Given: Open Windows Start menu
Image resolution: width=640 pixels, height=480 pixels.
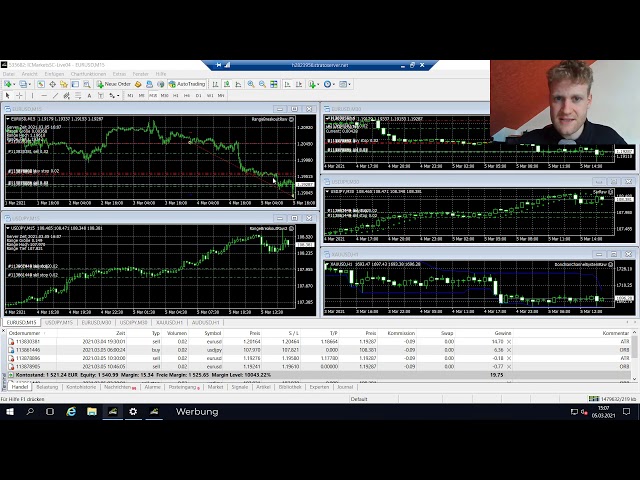Looking at the screenshot, I should [9, 411].
